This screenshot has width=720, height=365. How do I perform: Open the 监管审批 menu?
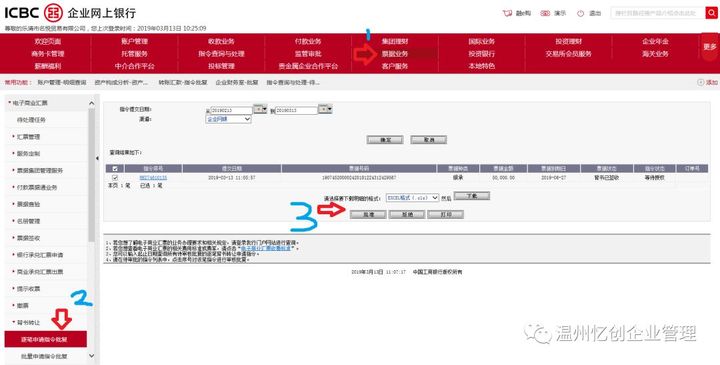308,54
